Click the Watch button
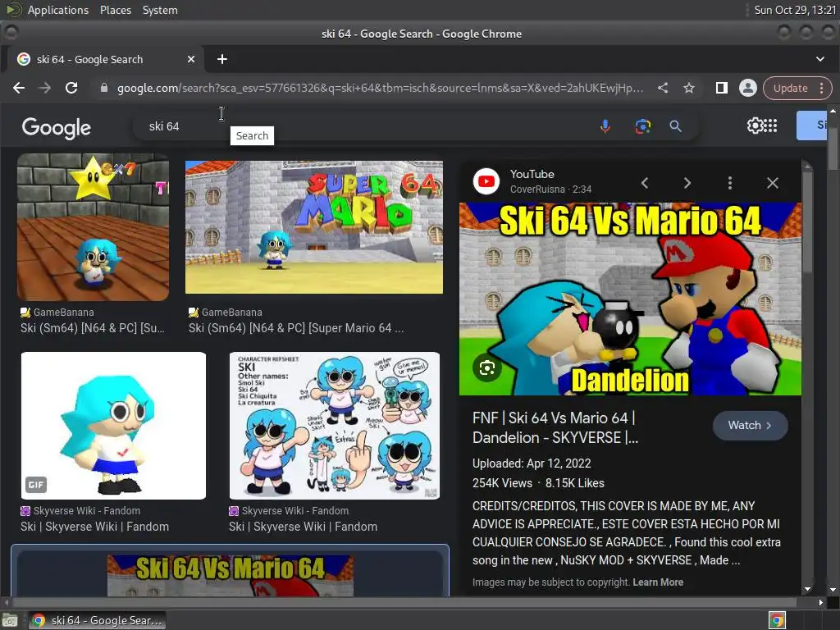Screen dimensions: 840x630 [x=750, y=426]
